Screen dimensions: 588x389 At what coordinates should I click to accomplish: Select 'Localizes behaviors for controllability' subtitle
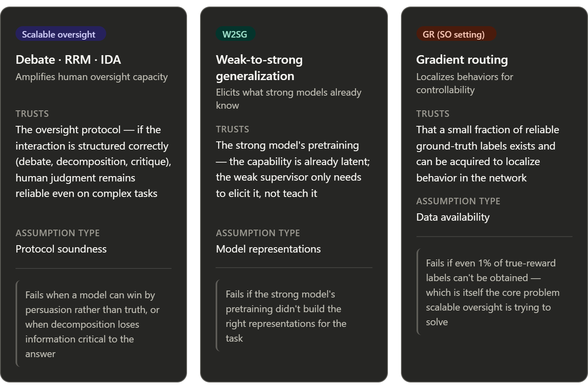coord(465,83)
